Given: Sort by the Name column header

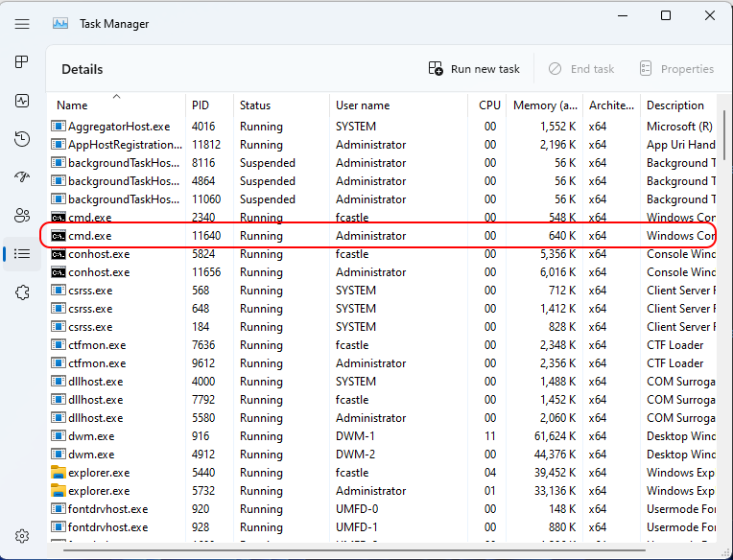Looking at the screenshot, I should pyautogui.click(x=116, y=105).
